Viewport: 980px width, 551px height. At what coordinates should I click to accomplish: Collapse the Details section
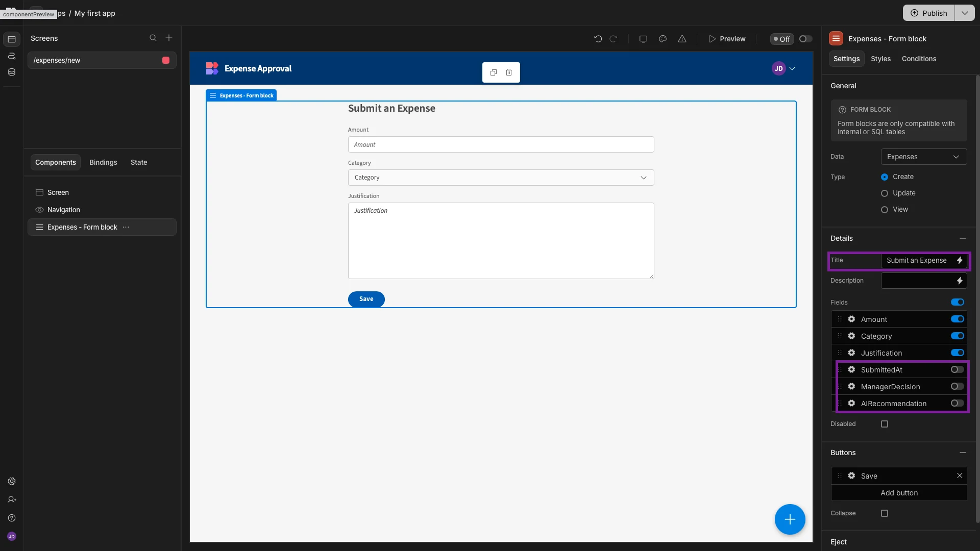963,238
